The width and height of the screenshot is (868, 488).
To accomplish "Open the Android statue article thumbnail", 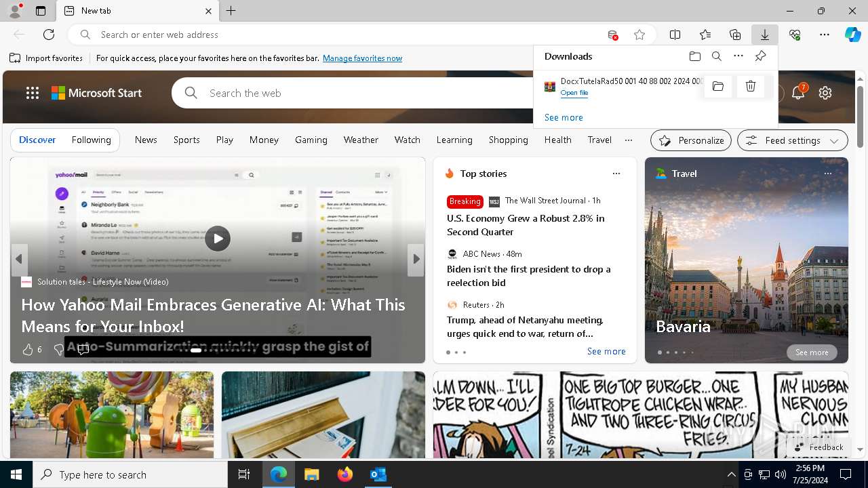I will [112, 415].
